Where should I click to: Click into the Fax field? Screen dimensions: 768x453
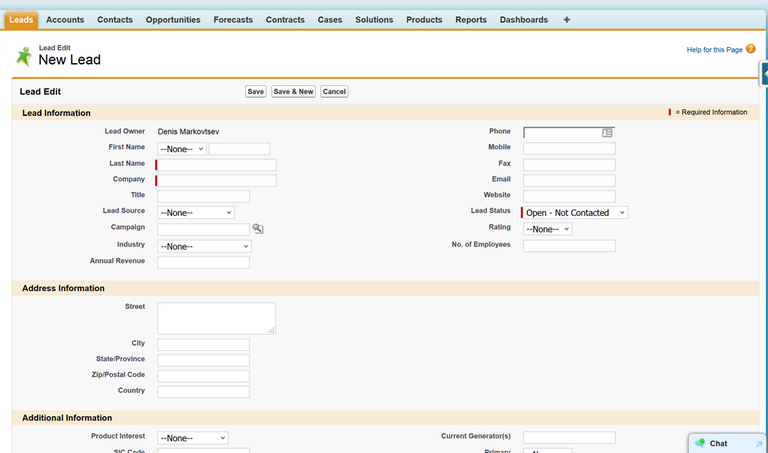[569, 165]
